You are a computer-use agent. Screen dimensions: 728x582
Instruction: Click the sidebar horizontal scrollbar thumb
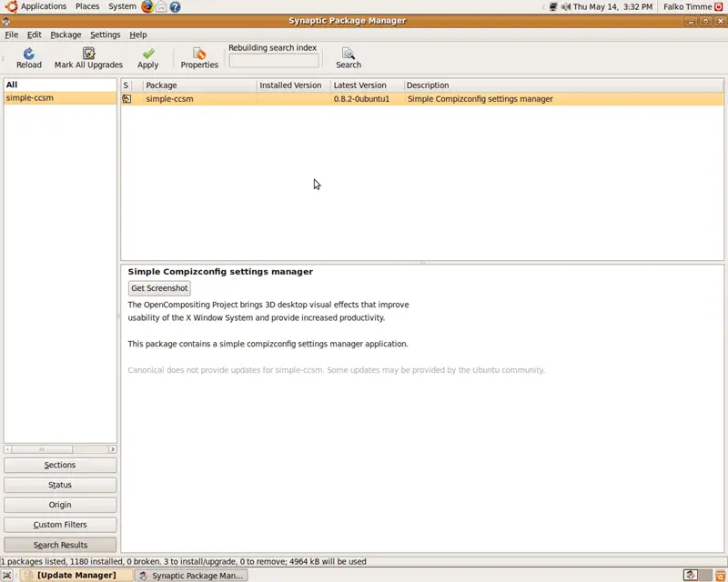[x=42, y=449]
